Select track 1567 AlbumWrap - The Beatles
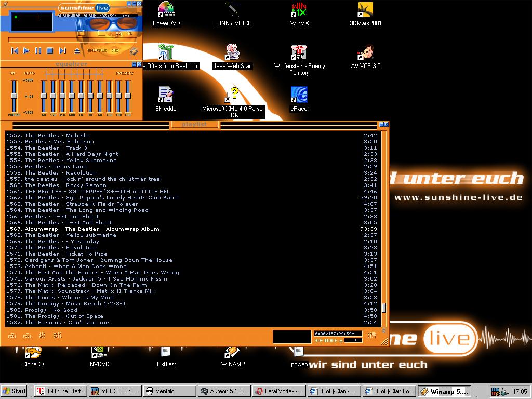This screenshot has width=532, height=399. (x=192, y=229)
